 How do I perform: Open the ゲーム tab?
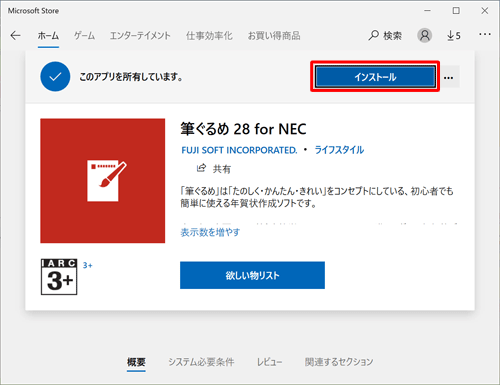coord(84,36)
